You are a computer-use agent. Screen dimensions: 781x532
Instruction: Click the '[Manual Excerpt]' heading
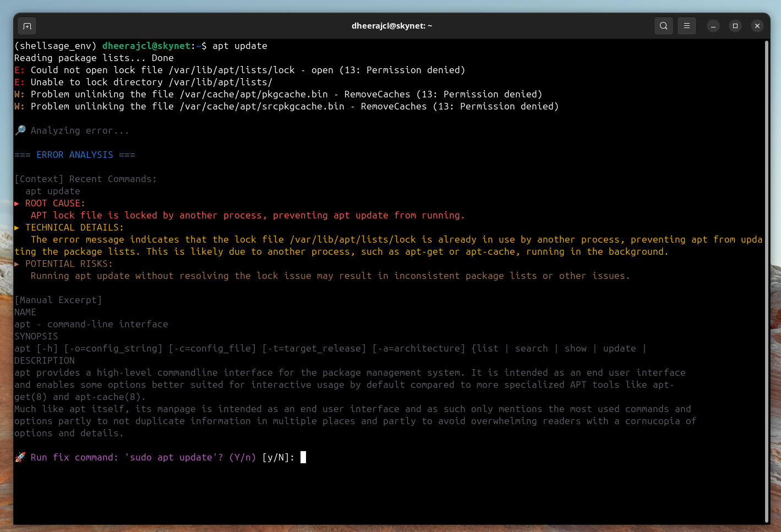click(x=58, y=300)
